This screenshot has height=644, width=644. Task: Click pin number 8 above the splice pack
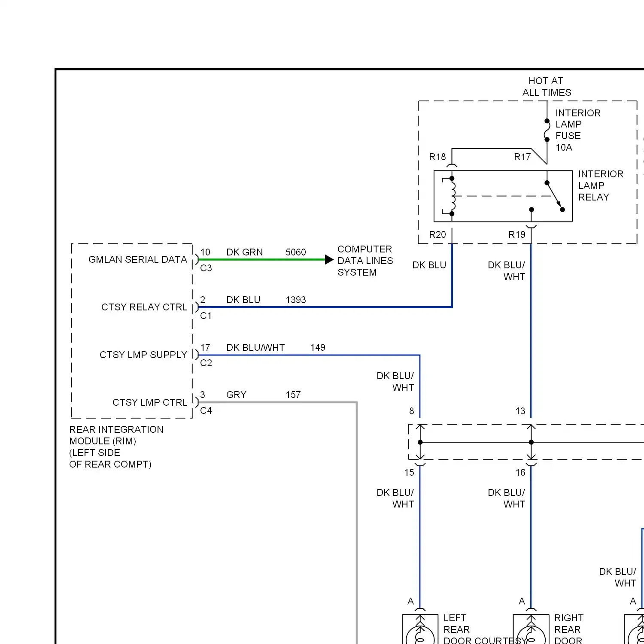(412, 411)
